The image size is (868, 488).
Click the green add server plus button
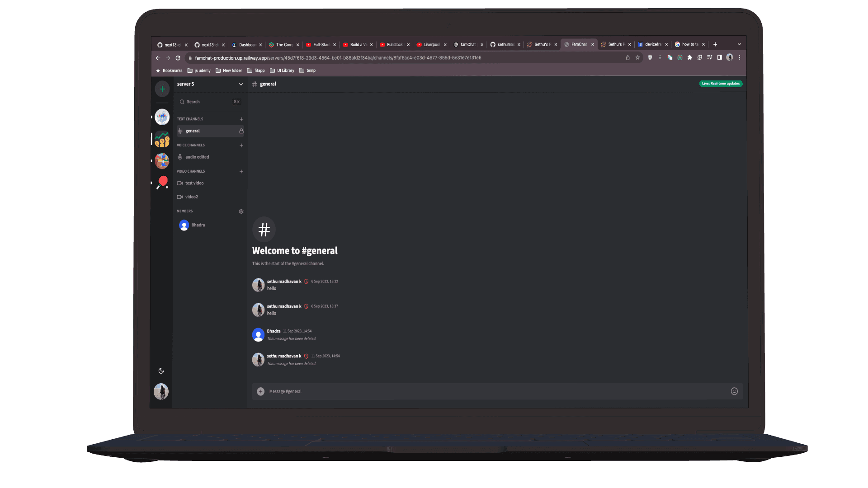[162, 89]
